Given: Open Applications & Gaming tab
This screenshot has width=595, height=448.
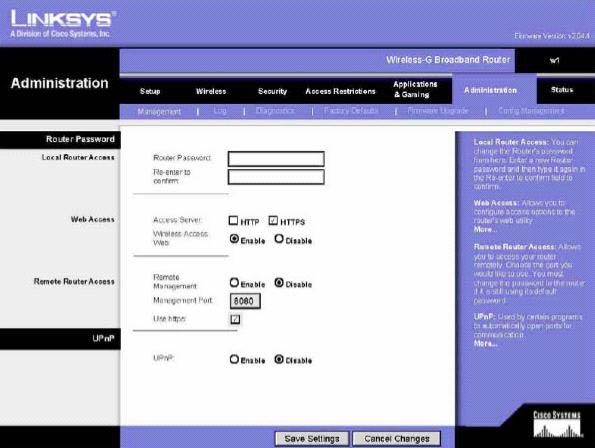Looking at the screenshot, I should coord(415,90).
